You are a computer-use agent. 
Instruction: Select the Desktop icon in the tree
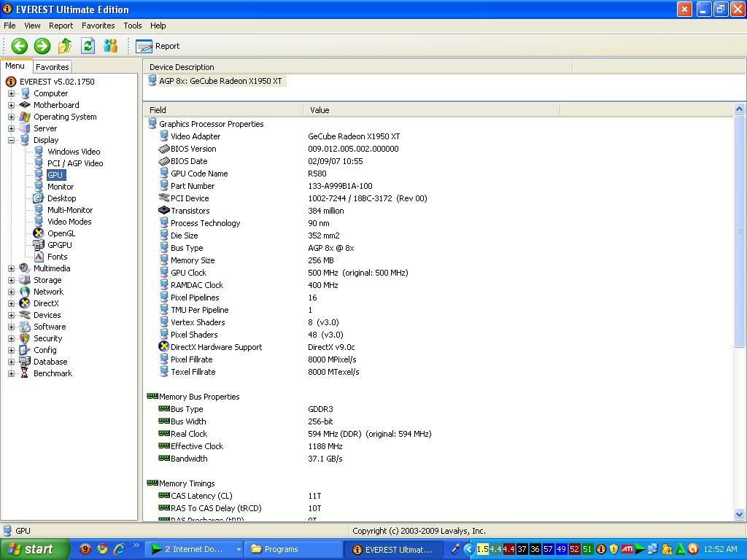(x=39, y=198)
